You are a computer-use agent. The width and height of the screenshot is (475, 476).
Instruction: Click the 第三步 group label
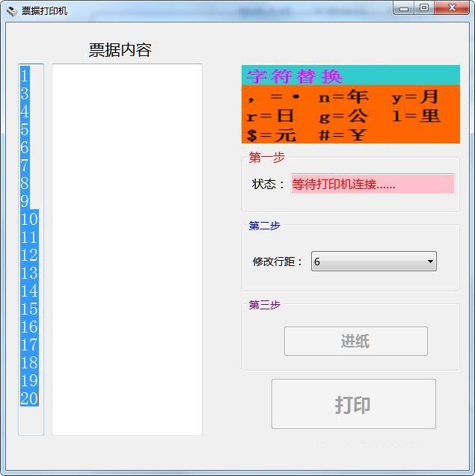[264, 304]
